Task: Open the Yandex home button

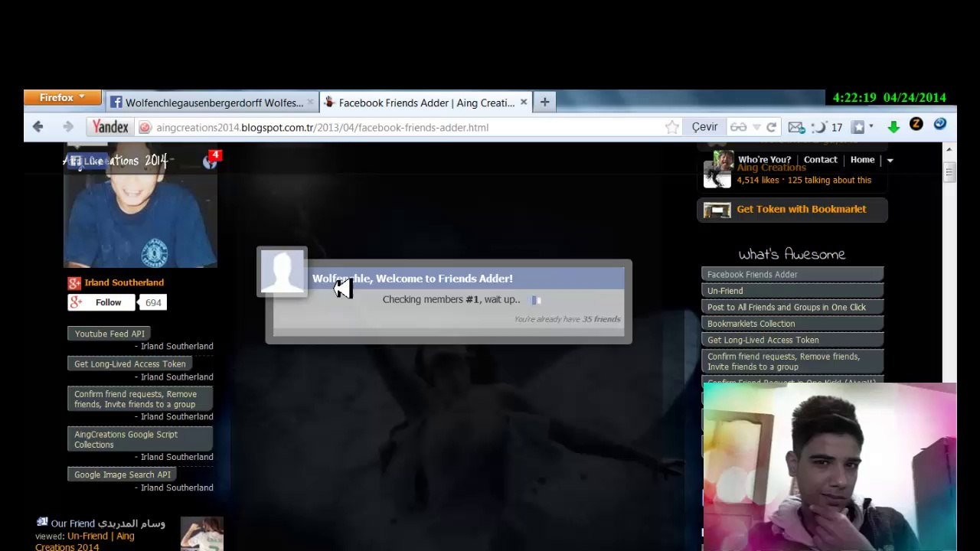Action: click(109, 127)
